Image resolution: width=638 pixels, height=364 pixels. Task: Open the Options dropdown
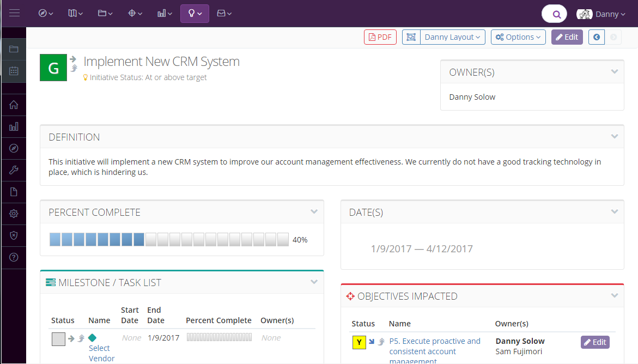pyautogui.click(x=518, y=37)
